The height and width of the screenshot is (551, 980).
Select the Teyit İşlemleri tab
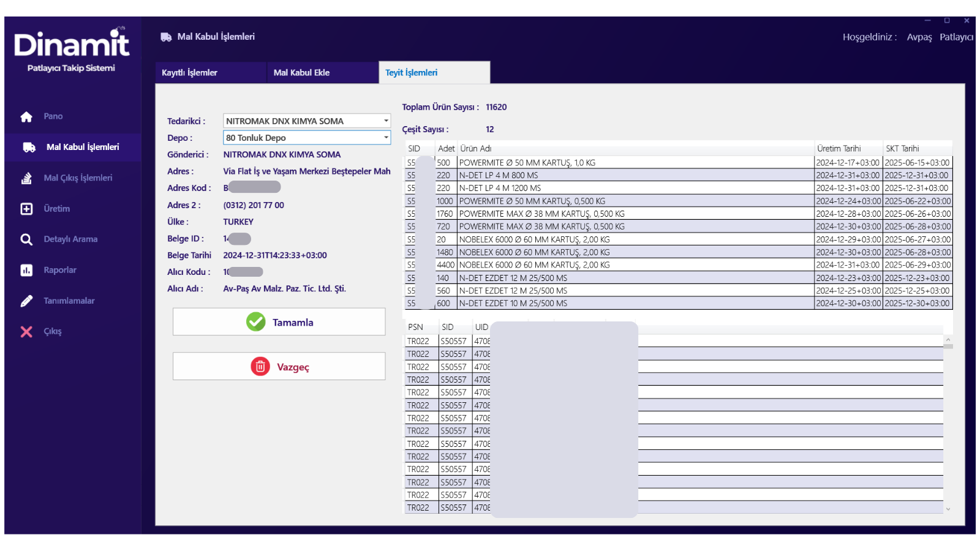(434, 72)
